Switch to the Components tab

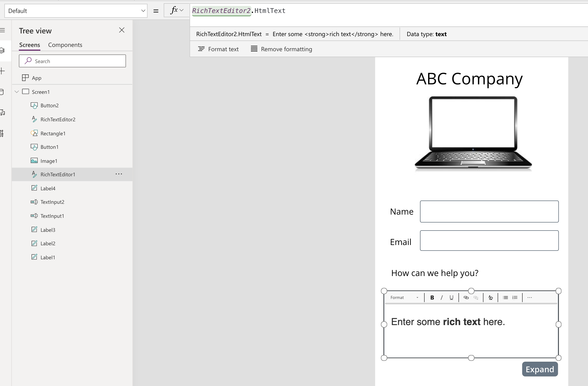pyautogui.click(x=65, y=45)
